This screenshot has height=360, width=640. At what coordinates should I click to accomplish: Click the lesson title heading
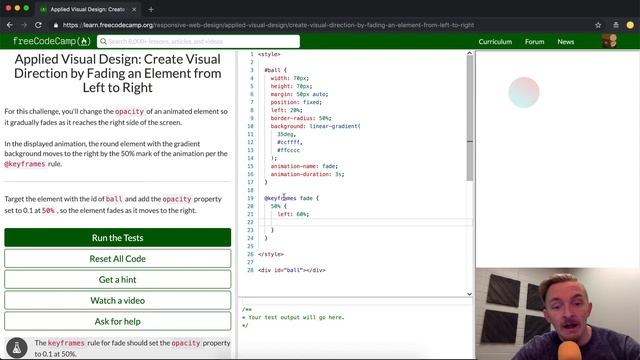point(118,73)
